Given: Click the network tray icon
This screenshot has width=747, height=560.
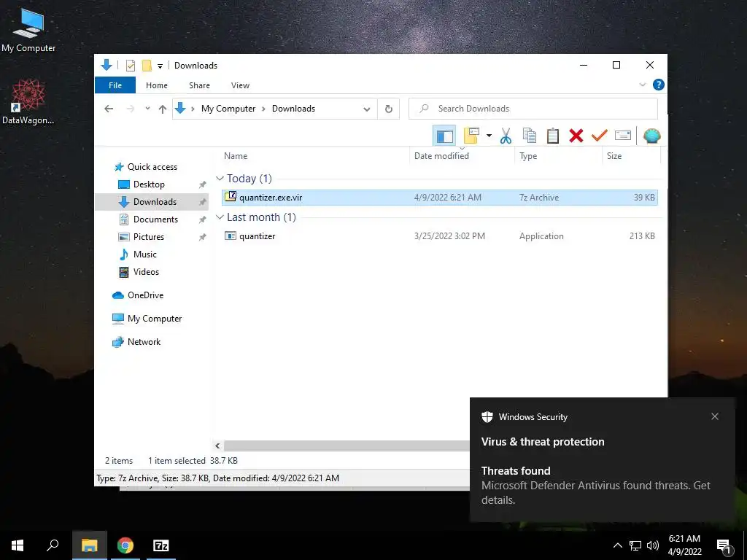Looking at the screenshot, I should 635,545.
